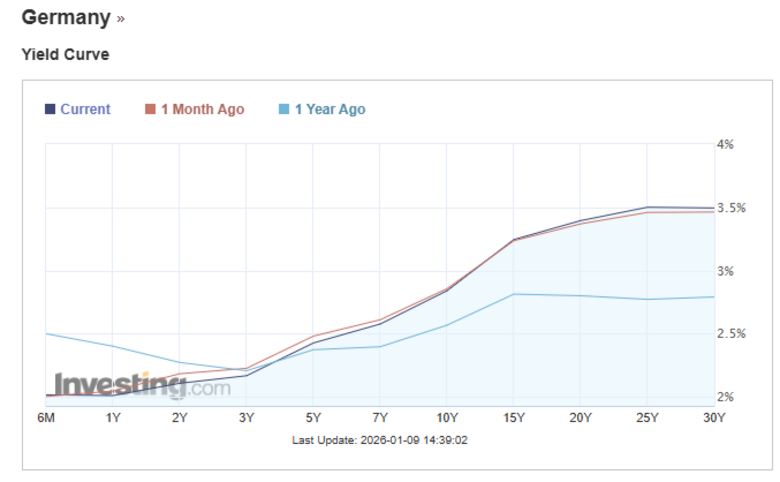Click the red 1 Month Ago swatch
The height and width of the screenshot is (482, 780).
coord(151,109)
